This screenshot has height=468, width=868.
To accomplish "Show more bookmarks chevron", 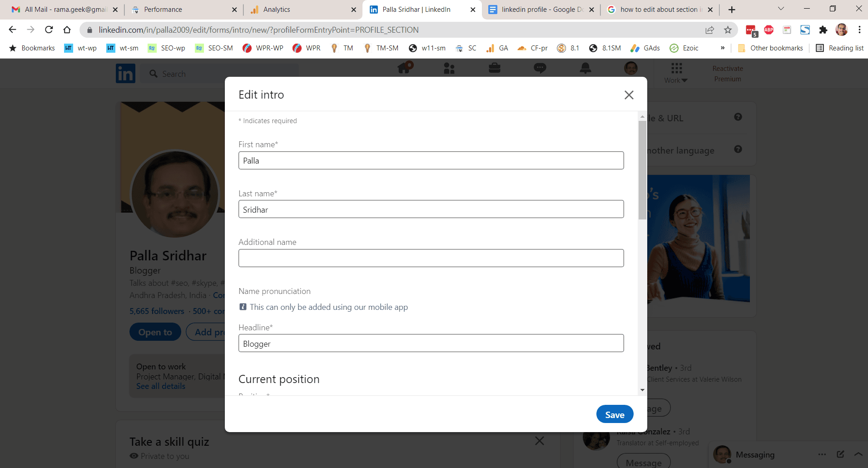I will click(723, 48).
